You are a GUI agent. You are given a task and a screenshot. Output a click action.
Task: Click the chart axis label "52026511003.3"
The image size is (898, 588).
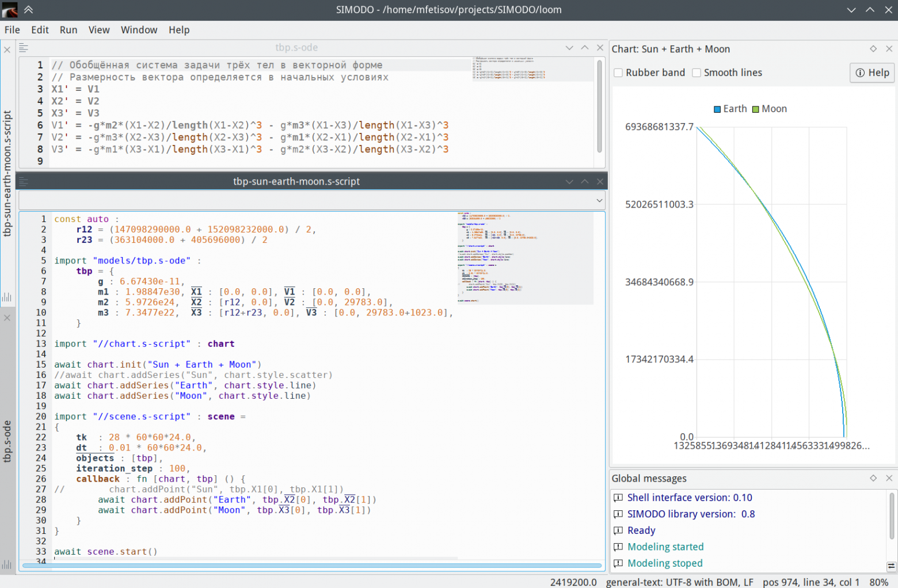tap(659, 205)
